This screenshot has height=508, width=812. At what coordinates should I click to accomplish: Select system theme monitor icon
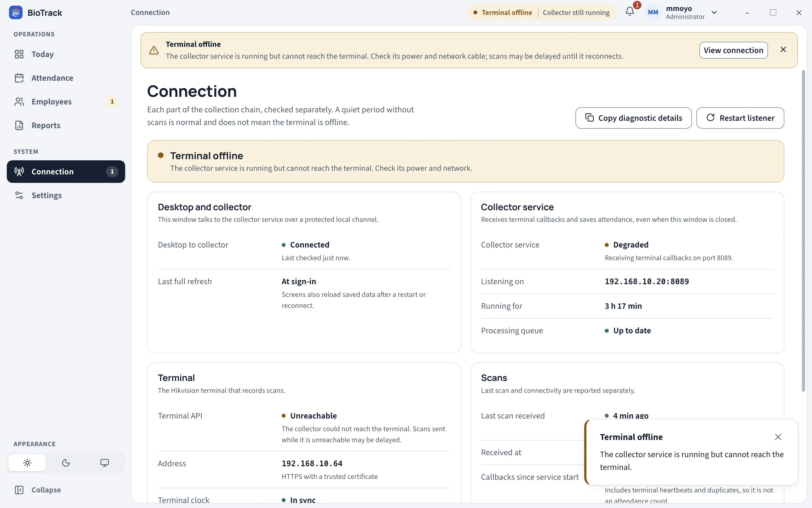tap(104, 463)
